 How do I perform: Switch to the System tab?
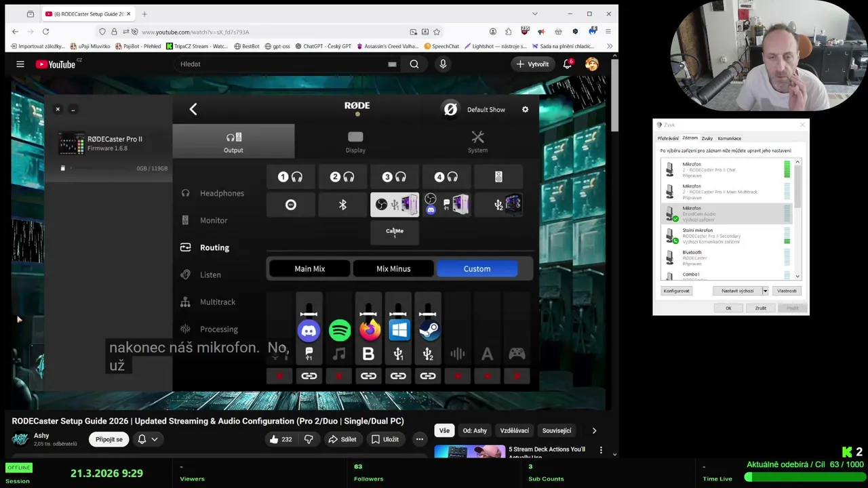tap(477, 142)
